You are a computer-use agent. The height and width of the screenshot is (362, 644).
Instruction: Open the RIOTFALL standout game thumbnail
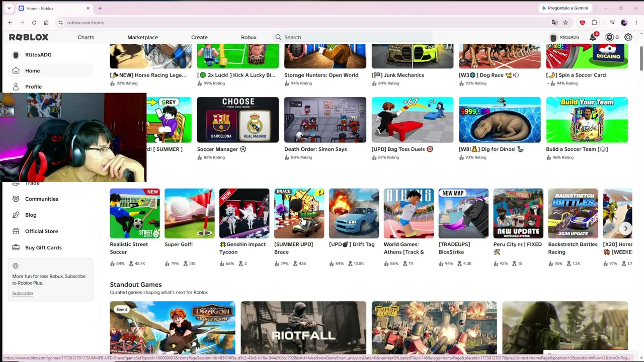303,328
